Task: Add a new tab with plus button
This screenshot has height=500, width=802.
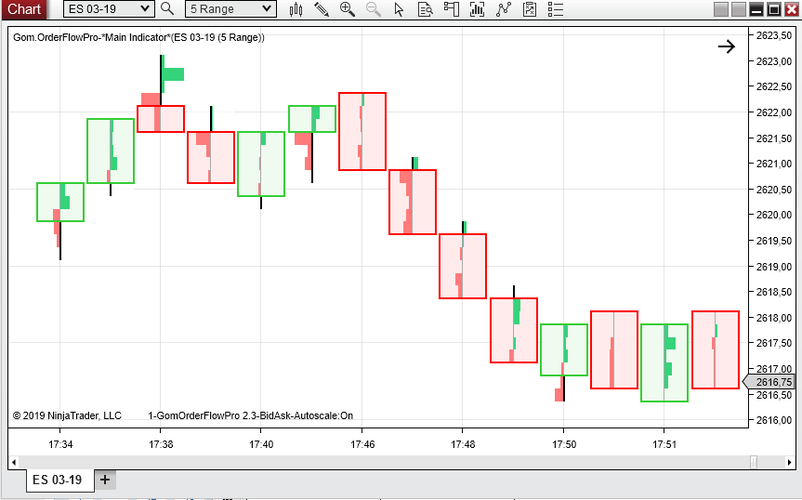Action: pyautogui.click(x=105, y=480)
